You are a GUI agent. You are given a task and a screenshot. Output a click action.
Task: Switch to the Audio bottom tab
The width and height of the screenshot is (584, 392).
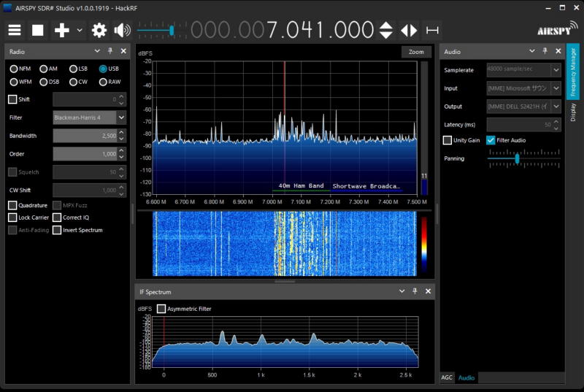tap(466, 377)
